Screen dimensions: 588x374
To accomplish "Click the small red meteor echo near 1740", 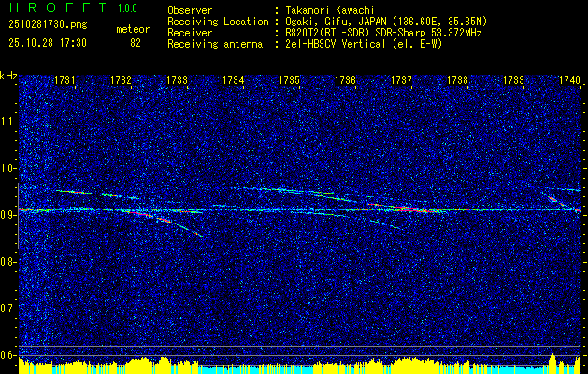I will (x=552, y=199).
